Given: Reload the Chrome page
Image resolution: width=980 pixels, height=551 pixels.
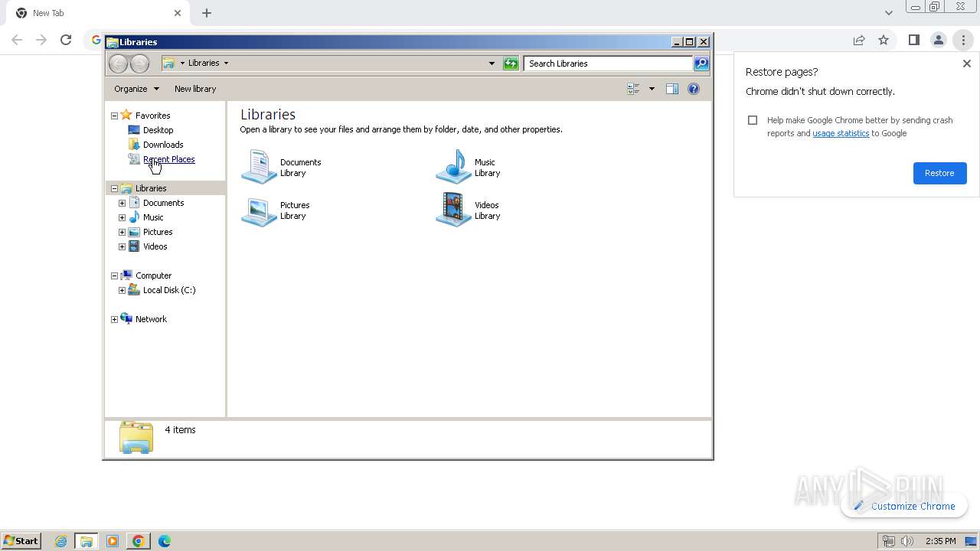Looking at the screenshot, I should (x=66, y=40).
